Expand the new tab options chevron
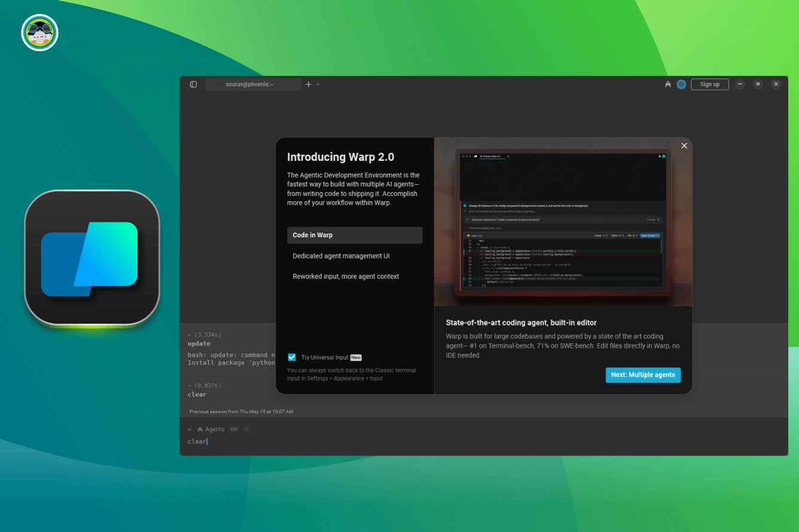The height and width of the screenshot is (532, 799). 318,84
